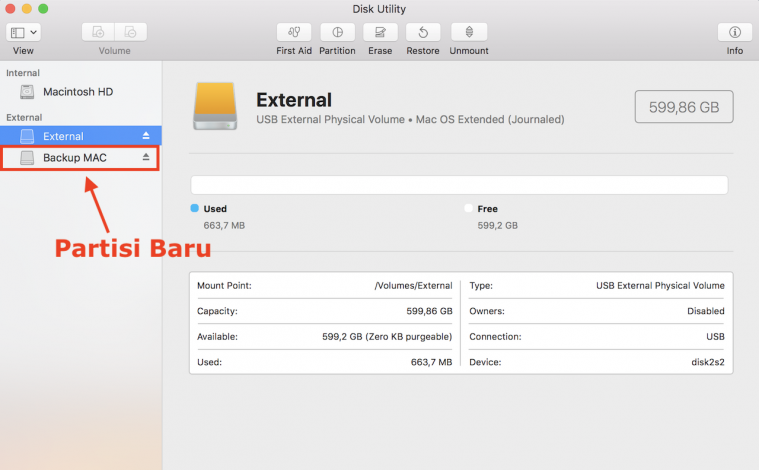
Task: Unmount the selected volume
Action: click(x=469, y=32)
